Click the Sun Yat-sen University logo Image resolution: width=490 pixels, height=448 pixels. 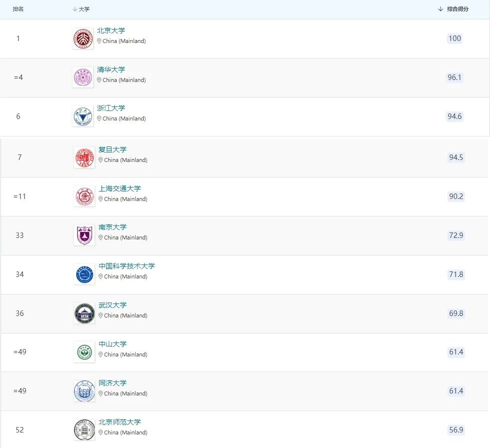[84, 352]
